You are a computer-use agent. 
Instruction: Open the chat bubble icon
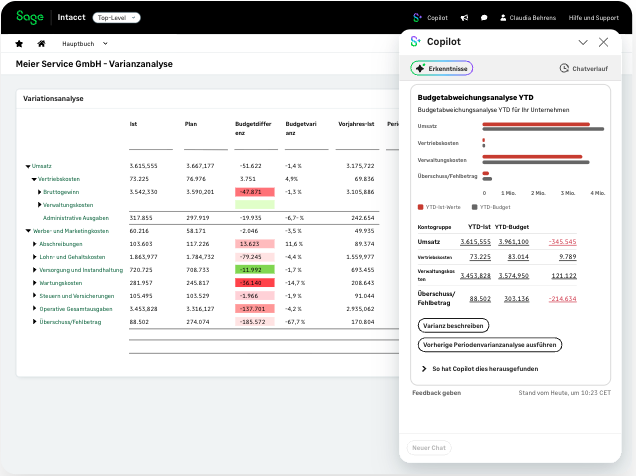click(484, 17)
